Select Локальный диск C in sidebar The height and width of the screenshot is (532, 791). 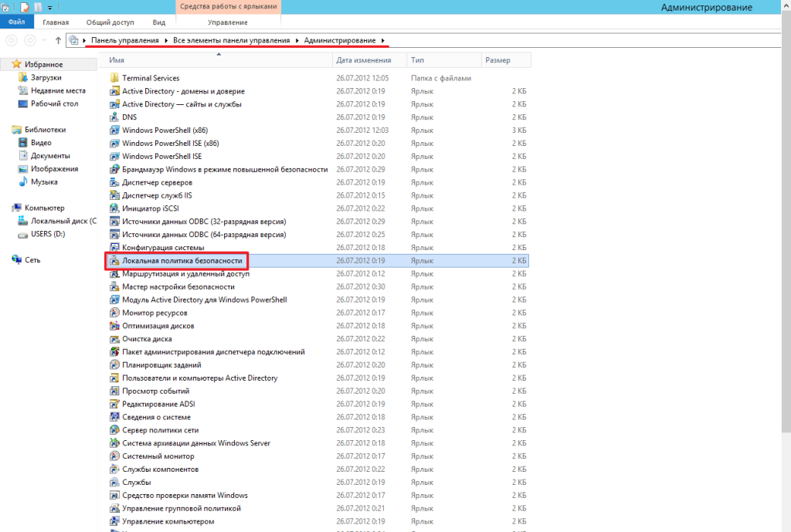point(62,221)
